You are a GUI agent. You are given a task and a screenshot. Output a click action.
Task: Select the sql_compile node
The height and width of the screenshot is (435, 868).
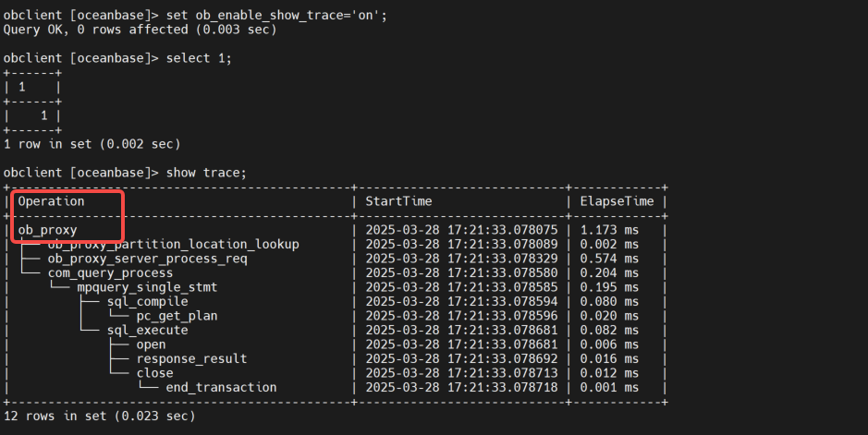pyautogui.click(x=147, y=301)
